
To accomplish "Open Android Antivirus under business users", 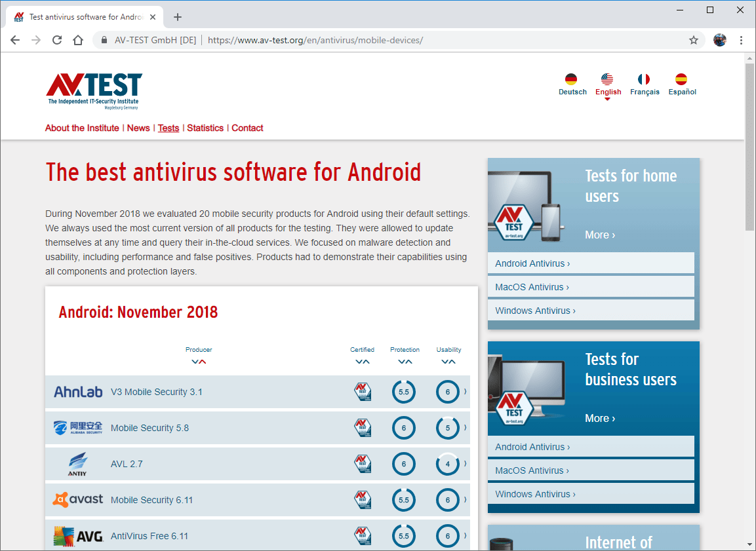I will coord(591,447).
